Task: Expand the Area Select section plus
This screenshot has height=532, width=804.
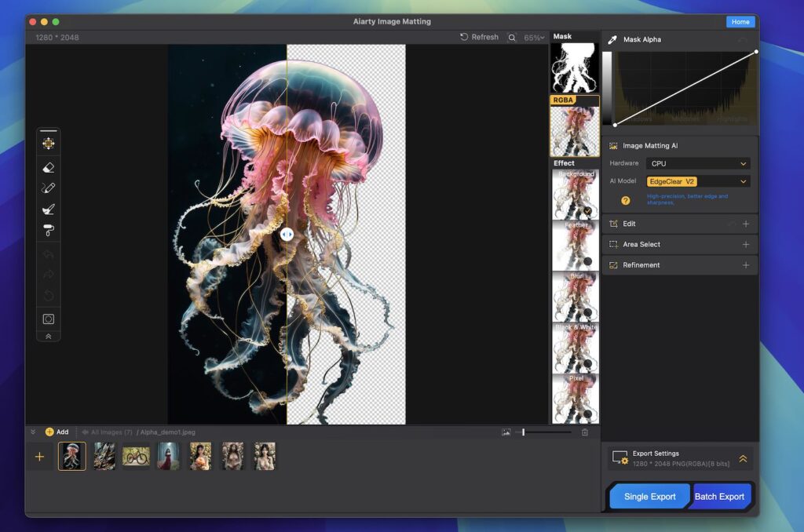Action: click(x=746, y=245)
